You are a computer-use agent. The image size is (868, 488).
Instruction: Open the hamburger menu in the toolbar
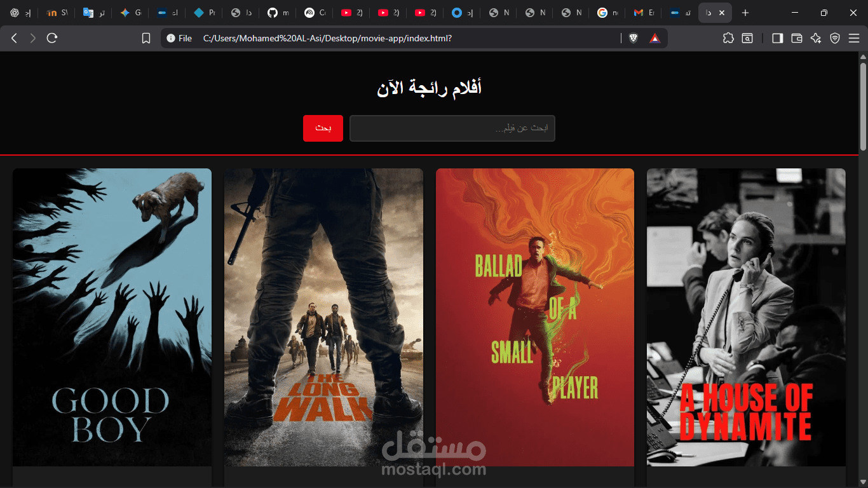pos(854,38)
